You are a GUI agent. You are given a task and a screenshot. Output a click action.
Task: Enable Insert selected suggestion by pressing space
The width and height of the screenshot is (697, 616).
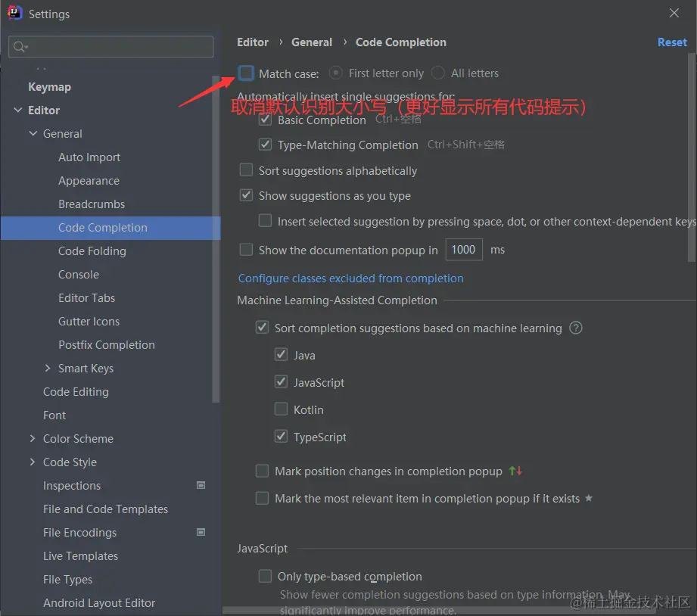pos(266,221)
